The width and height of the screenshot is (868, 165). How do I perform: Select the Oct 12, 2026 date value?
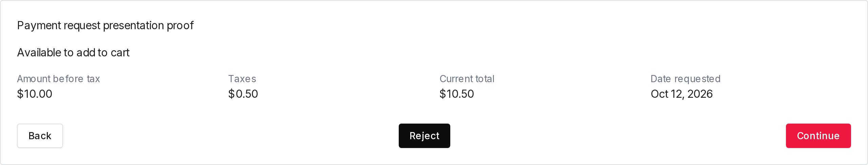[x=682, y=94]
